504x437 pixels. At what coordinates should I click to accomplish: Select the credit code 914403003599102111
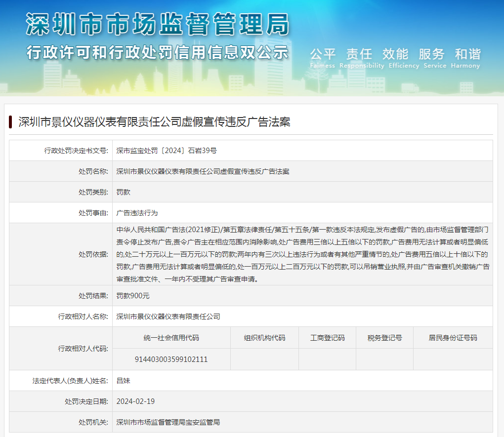point(171,359)
